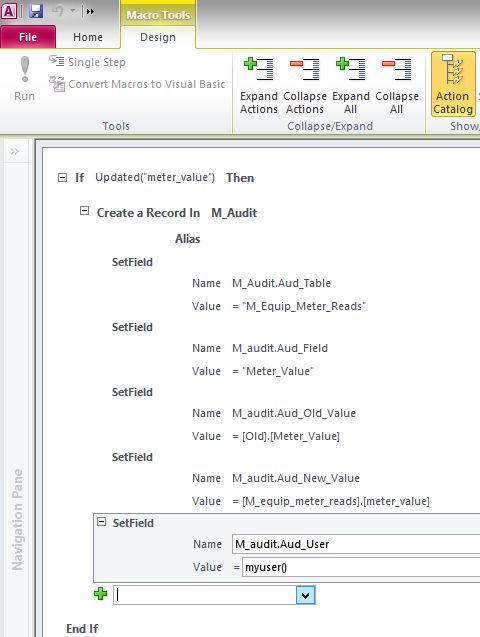Click the Alias label

[187, 239]
